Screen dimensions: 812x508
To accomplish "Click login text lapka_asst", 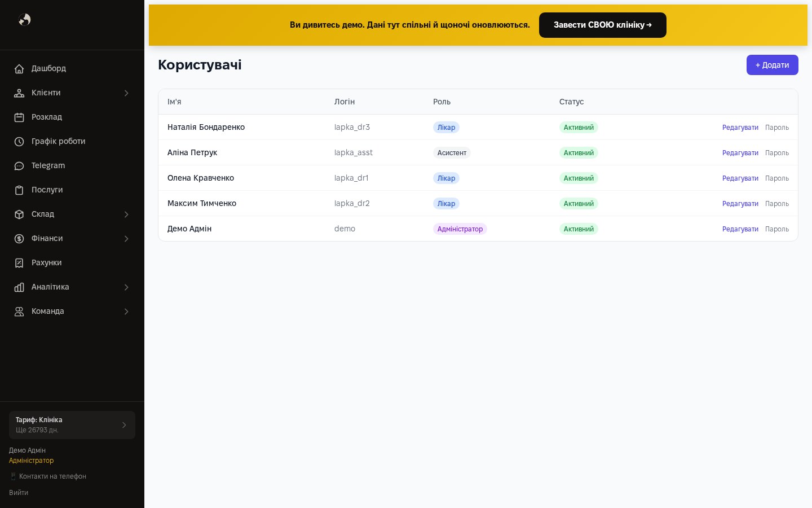I will click(x=354, y=152).
